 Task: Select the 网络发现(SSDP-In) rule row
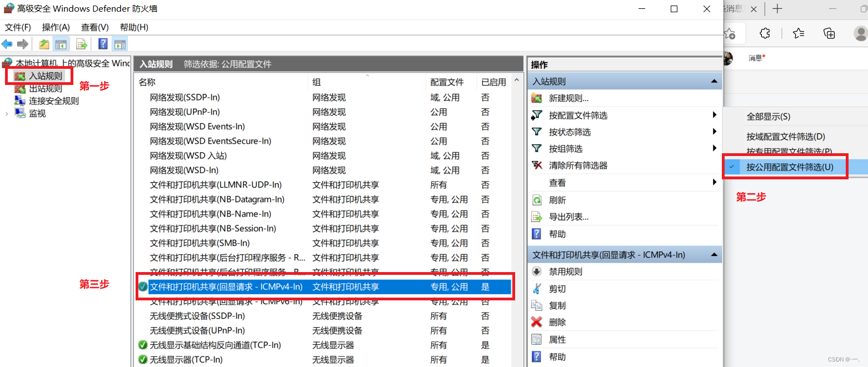(x=323, y=97)
